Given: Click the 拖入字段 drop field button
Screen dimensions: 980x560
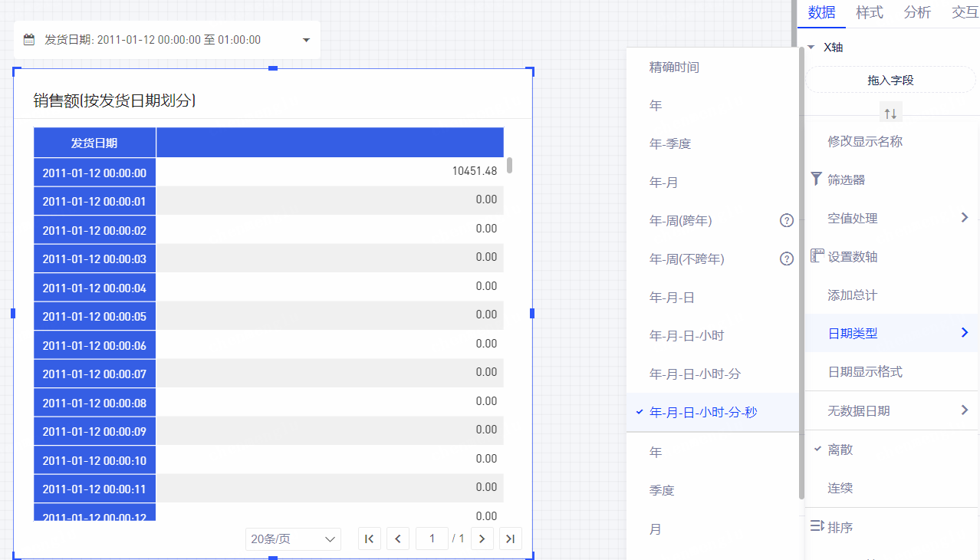Looking at the screenshot, I should (890, 80).
